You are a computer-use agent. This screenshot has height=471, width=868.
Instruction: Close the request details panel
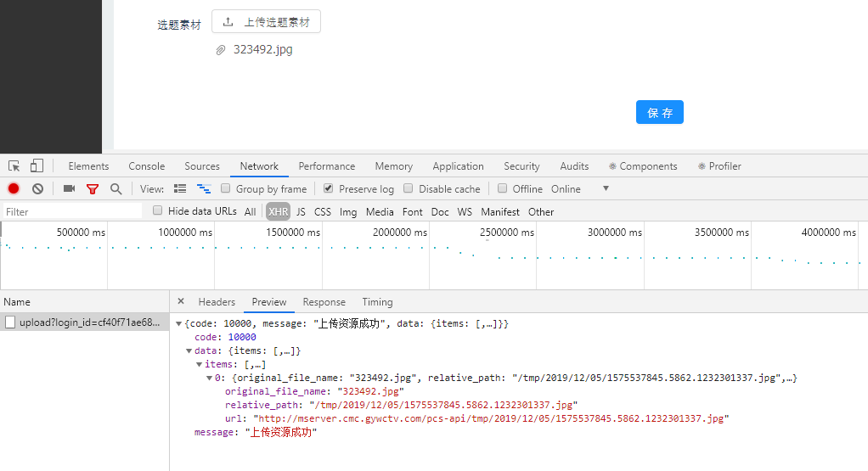click(181, 301)
